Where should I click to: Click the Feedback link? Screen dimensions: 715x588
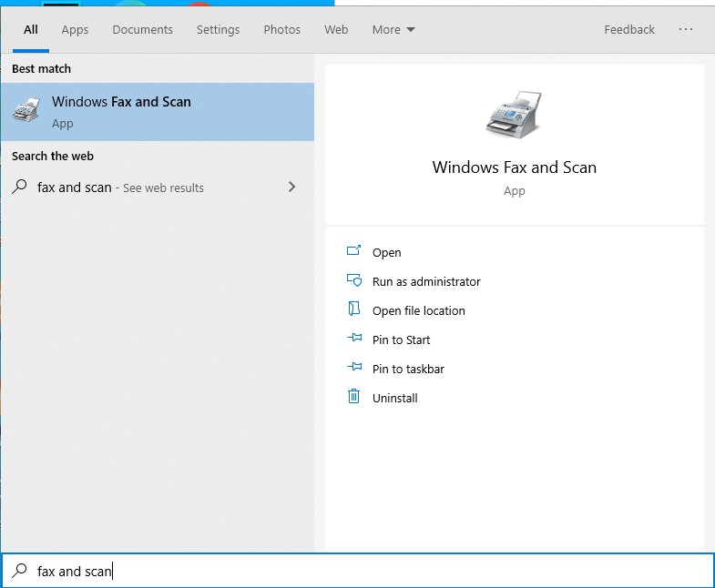(628, 30)
